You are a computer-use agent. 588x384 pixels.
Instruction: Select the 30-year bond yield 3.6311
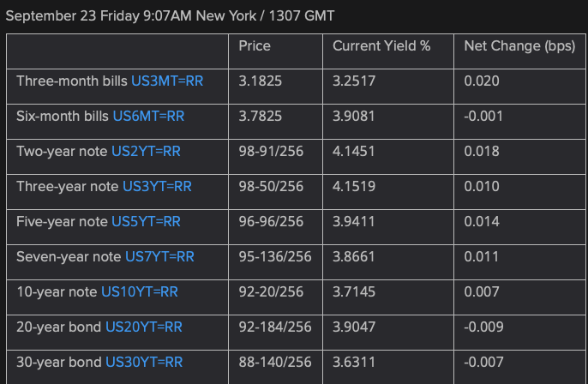[353, 362]
